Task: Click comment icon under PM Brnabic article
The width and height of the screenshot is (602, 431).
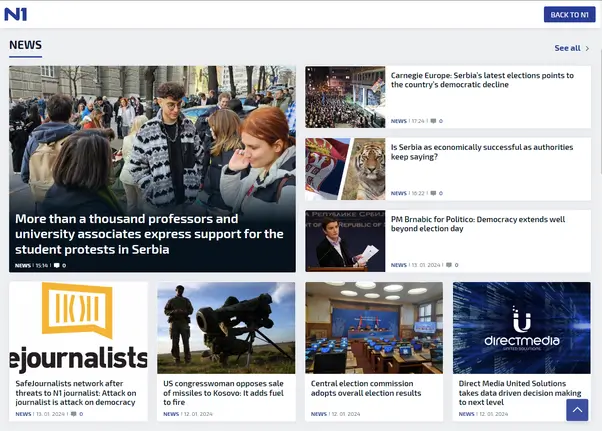Action: tap(449, 265)
